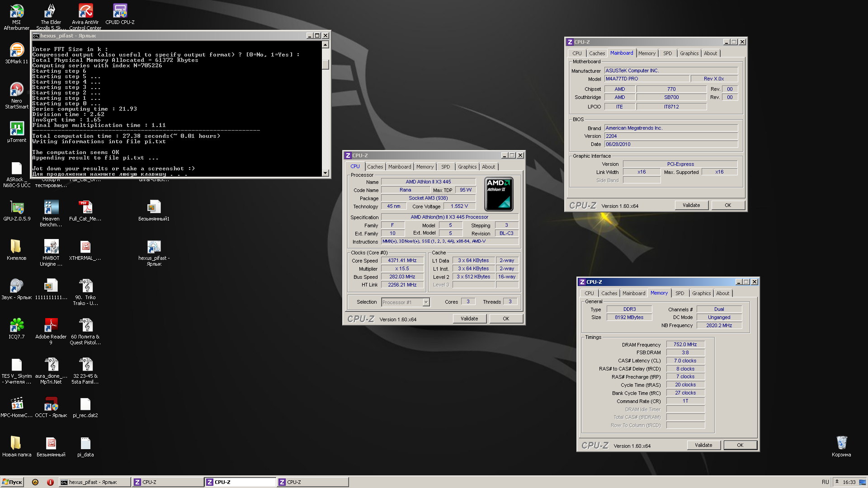Select the Кипелов folder icon
The image size is (868, 488).
(x=17, y=250)
